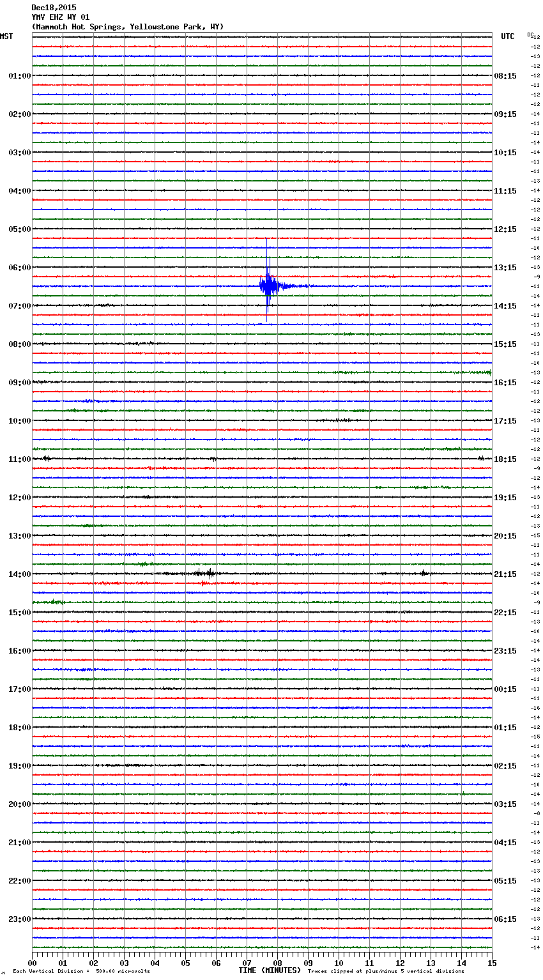Click the '00:15' UTC time label
Image resolution: width=543 pixels, height=980 pixels.
coord(505,689)
